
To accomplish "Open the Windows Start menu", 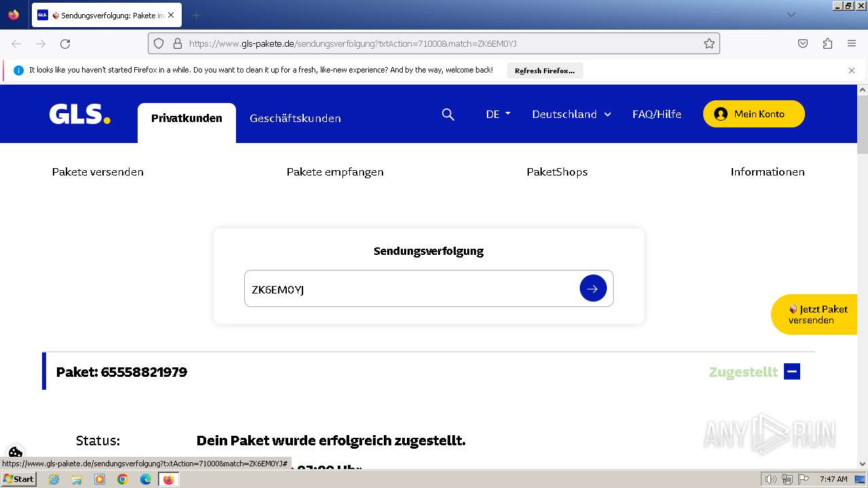I will [x=19, y=479].
